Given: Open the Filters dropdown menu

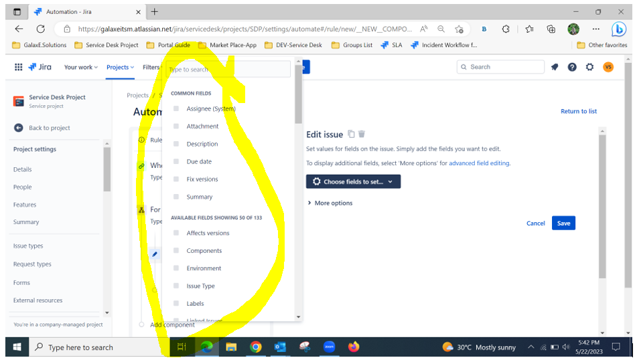Looking at the screenshot, I should [152, 67].
